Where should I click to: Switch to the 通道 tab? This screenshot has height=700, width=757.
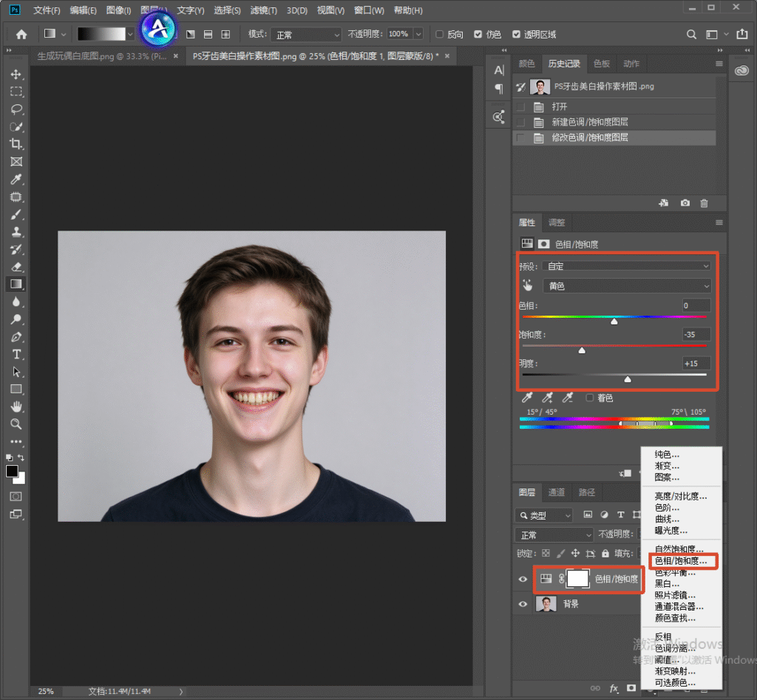click(557, 492)
